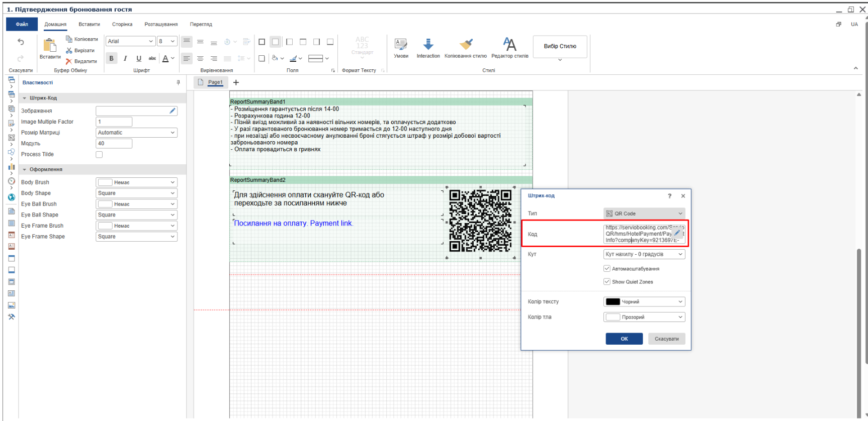Pick the Колір тексту black color swatch
Viewport: 868px width, 421px height.
pyautogui.click(x=613, y=302)
